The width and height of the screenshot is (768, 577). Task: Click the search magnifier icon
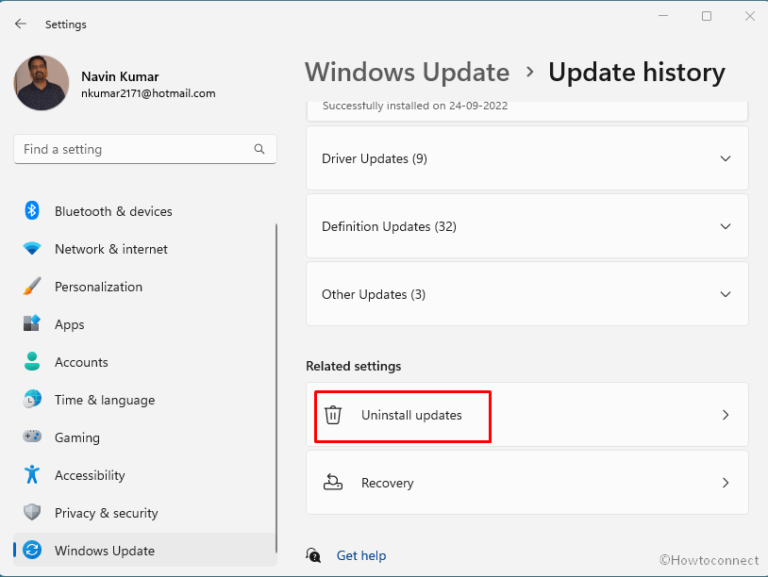(259, 149)
